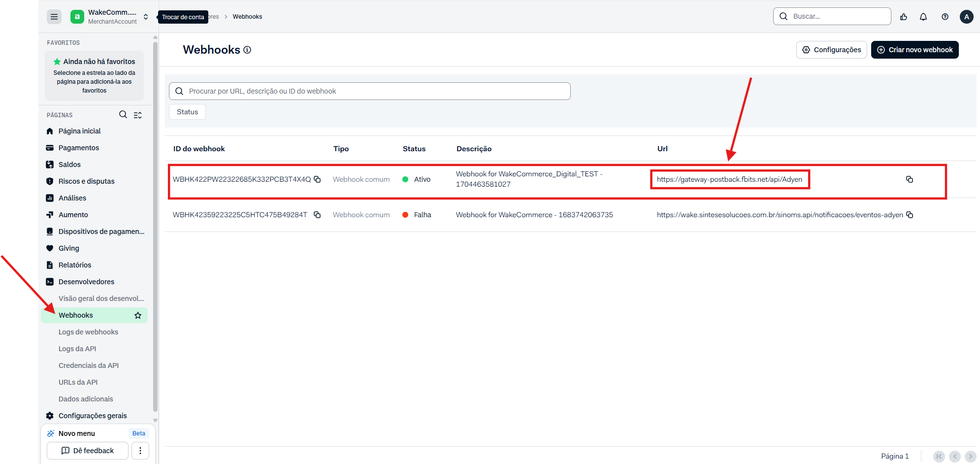Click the sidebar vertical scrollbar
The image size is (980, 464).
coord(155,227)
